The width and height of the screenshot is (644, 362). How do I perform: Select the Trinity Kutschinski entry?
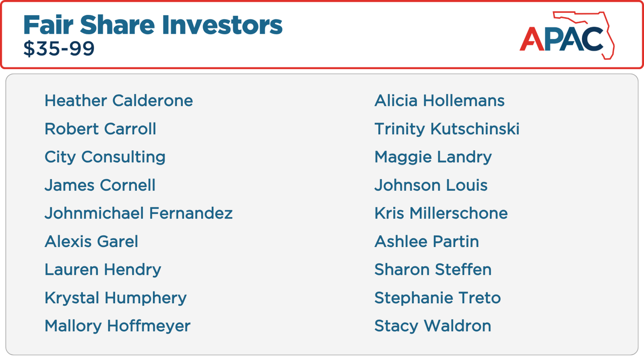447,129
